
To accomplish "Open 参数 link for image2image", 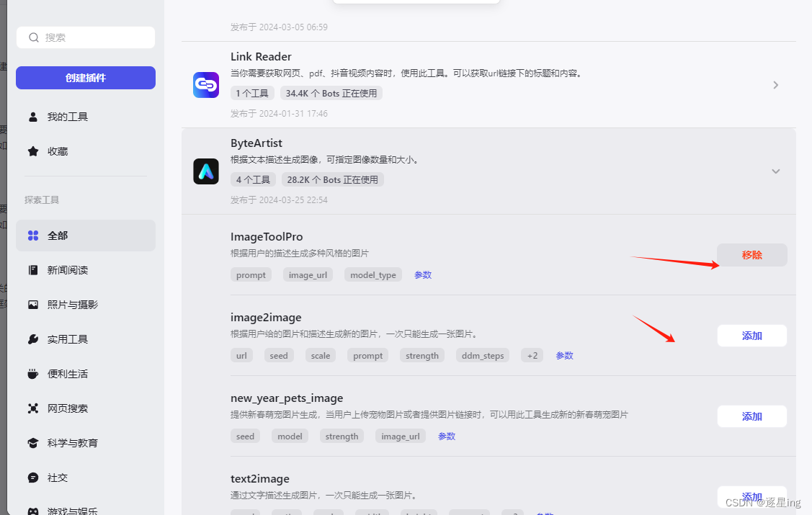I will [x=564, y=356].
